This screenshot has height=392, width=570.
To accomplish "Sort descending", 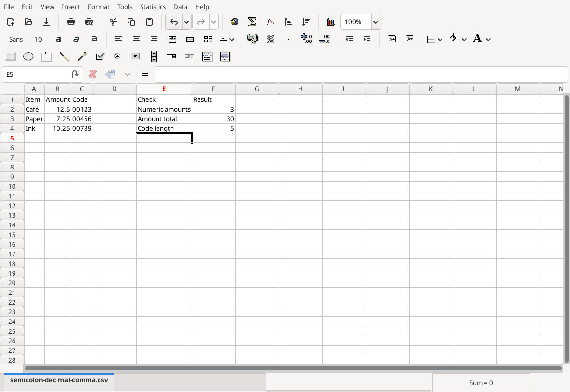I will 306,22.
